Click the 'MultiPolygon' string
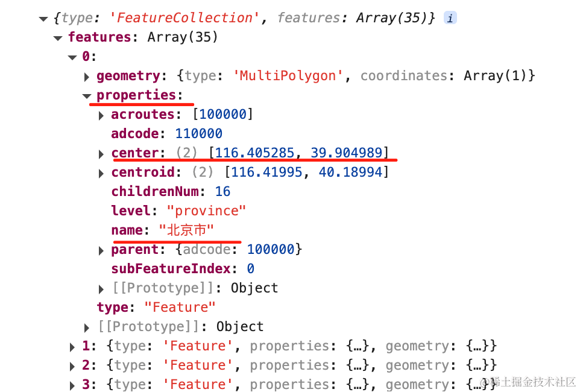The height and width of the screenshot is (392, 580). point(288,75)
